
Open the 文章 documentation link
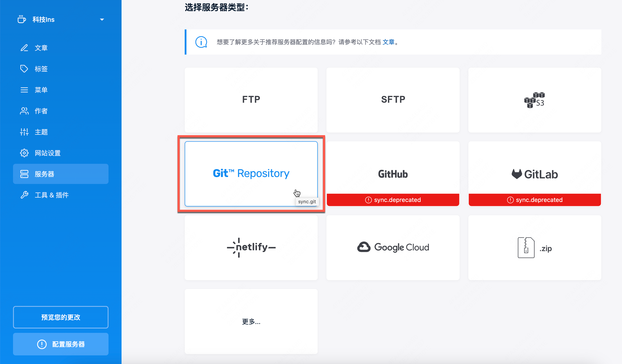(x=388, y=42)
